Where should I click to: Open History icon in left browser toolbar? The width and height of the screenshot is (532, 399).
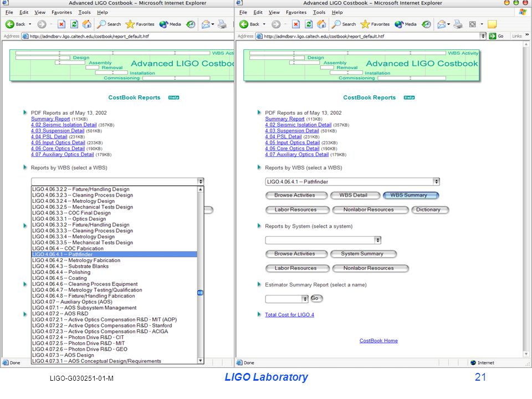(191, 24)
